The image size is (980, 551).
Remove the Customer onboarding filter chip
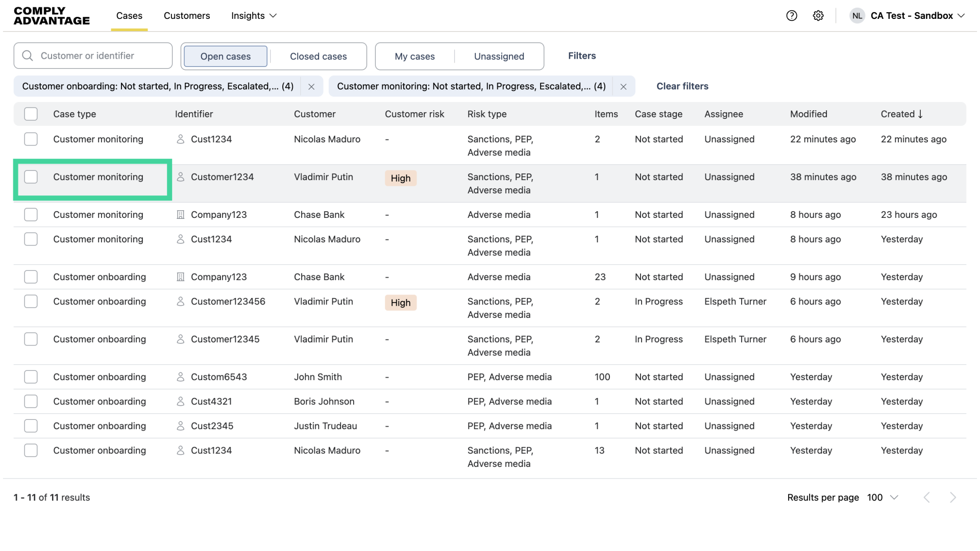(311, 86)
